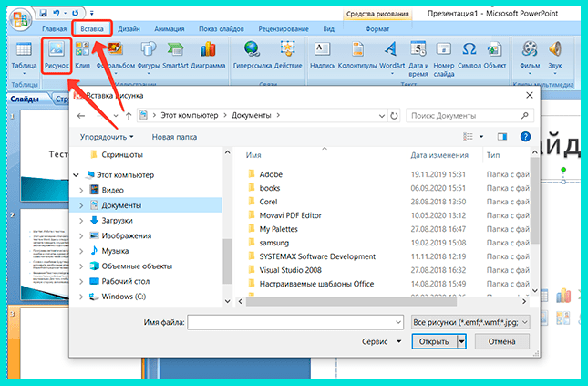Screen dimensions: 588x386
Task: Click the Поиск: Документы search field
Action: 469,116
